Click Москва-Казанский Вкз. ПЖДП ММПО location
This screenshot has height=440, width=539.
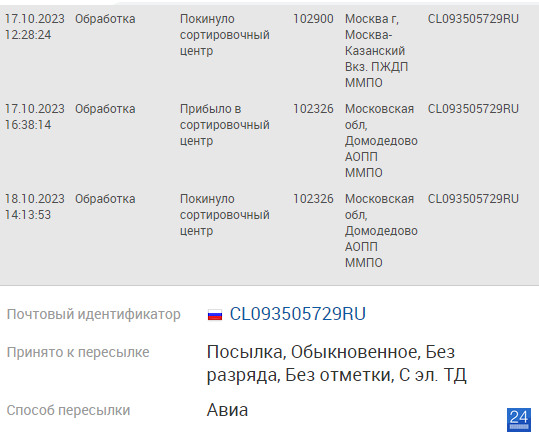click(376, 51)
